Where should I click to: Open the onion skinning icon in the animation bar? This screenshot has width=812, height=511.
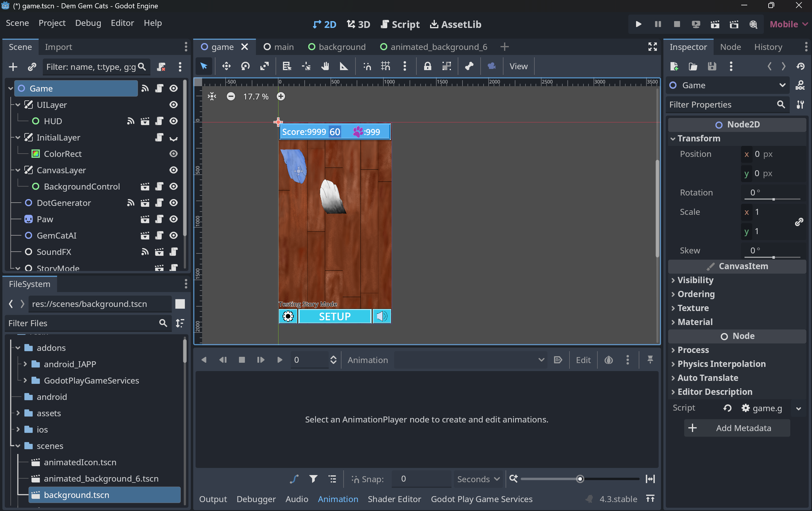(x=608, y=360)
